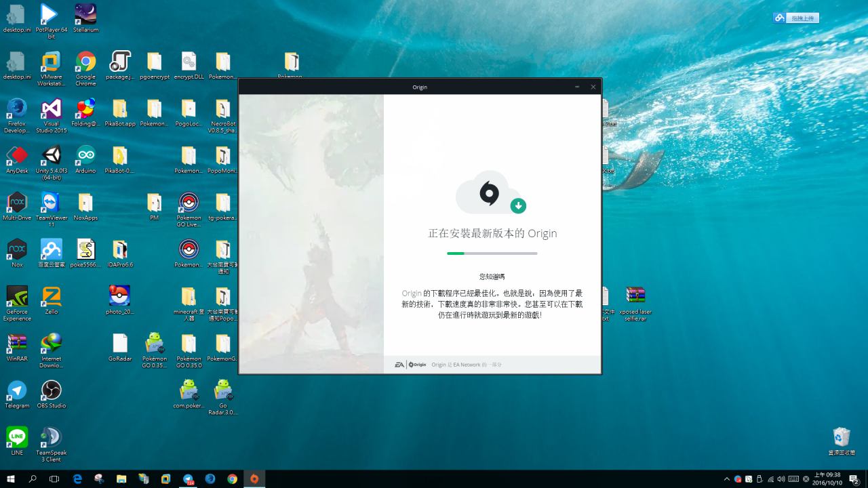
Task: Select the tg-pokera... folder icon
Action: (223, 206)
